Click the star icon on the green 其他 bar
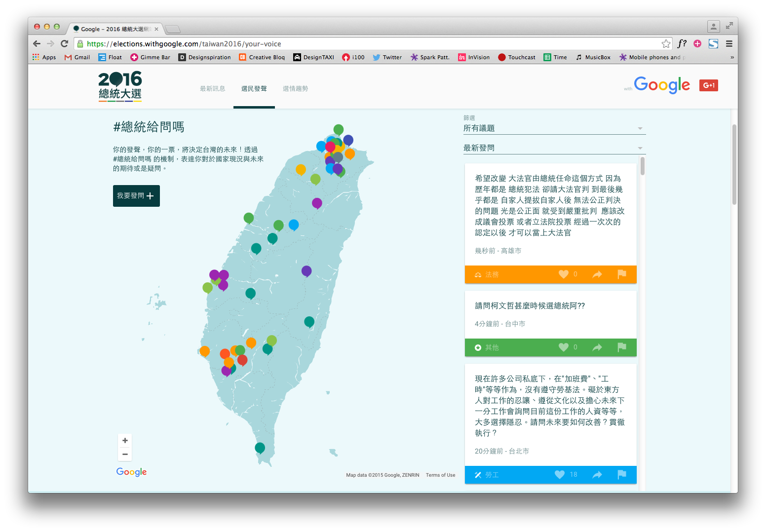This screenshot has height=532, width=766. coord(477,347)
